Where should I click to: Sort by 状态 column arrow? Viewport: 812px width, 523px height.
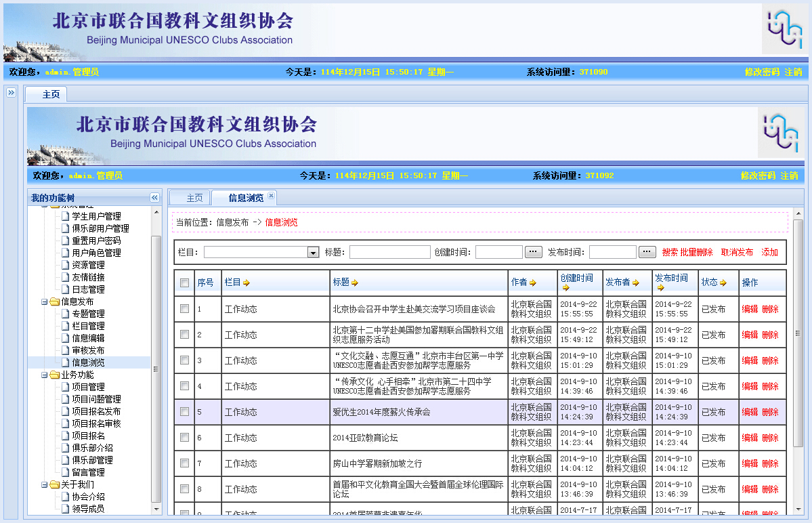point(723,283)
